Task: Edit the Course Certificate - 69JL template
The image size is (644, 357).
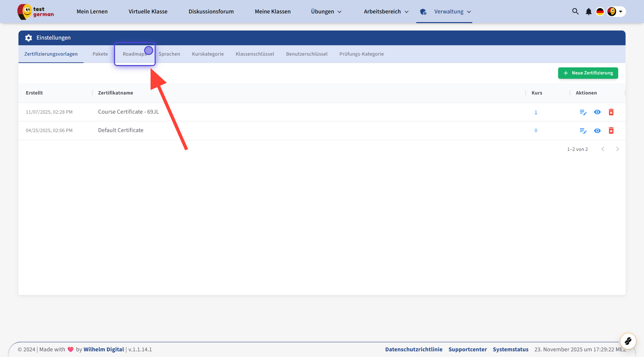Action: [583, 112]
